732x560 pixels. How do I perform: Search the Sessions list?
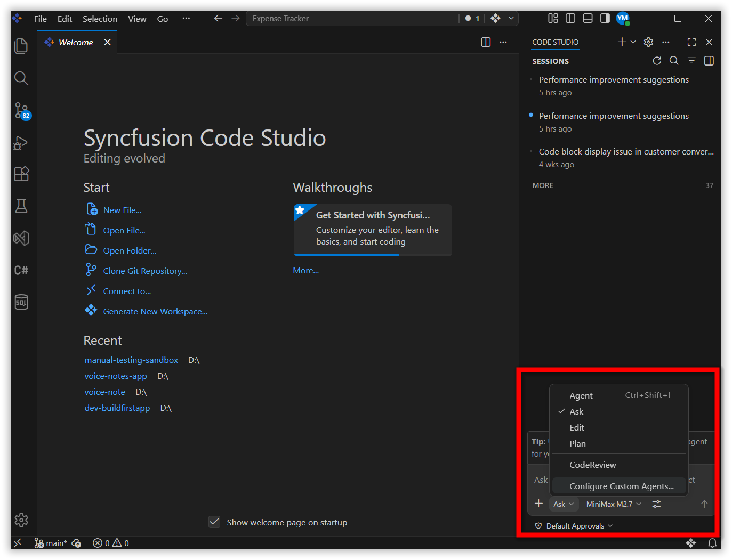[674, 61]
